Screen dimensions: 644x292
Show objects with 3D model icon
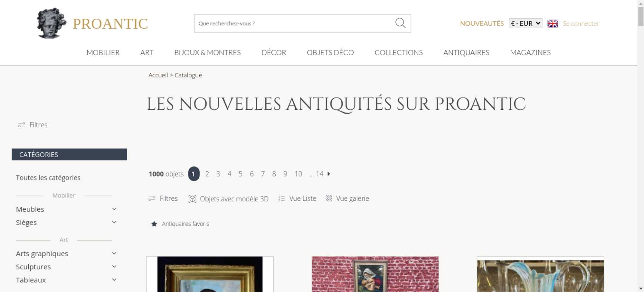(192, 199)
